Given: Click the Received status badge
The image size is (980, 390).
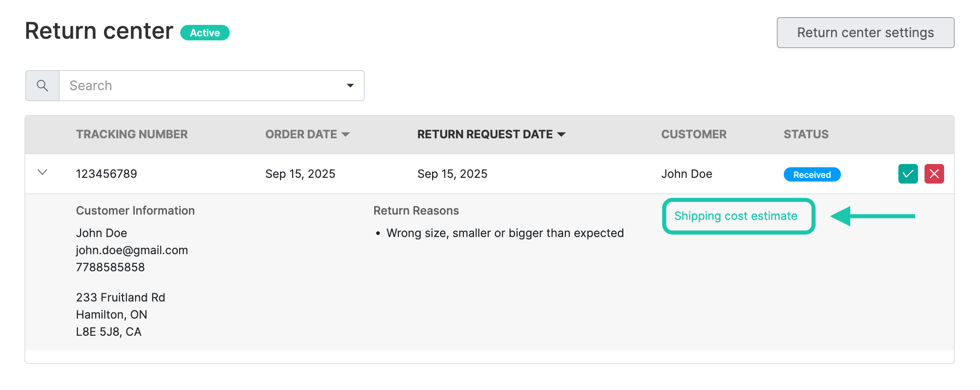Looking at the screenshot, I should (811, 175).
